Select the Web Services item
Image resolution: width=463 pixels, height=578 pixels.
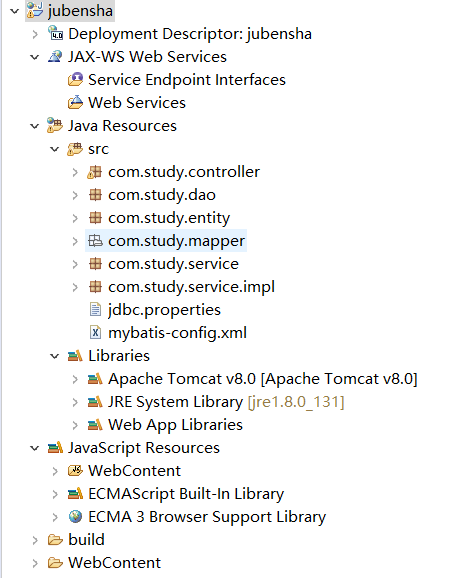pyautogui.click(x=137, y=102)
